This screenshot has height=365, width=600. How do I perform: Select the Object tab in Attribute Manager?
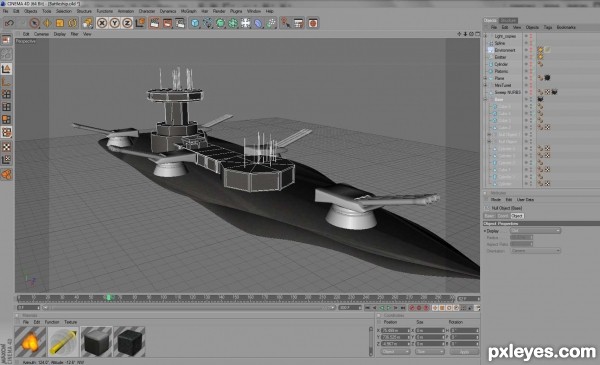[x=517, y=216]
